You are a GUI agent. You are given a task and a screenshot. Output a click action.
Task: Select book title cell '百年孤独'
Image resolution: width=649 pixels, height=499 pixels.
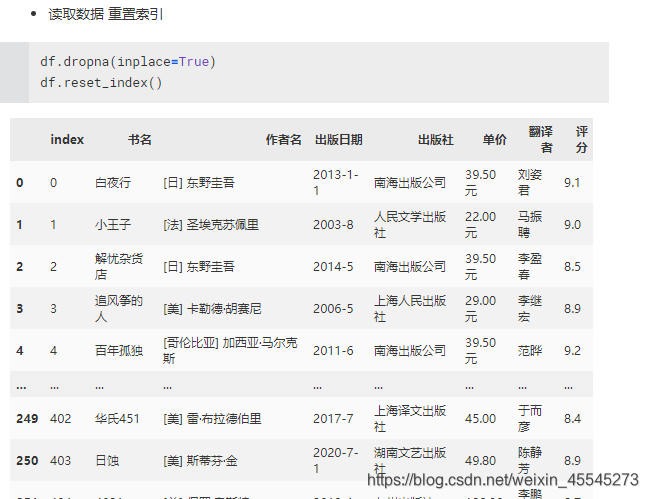(x=119, y=350)
